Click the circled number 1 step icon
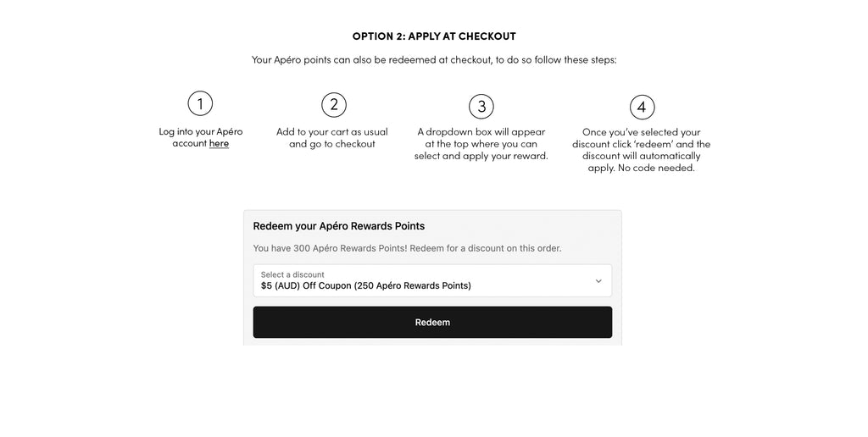 pos(200,103)
